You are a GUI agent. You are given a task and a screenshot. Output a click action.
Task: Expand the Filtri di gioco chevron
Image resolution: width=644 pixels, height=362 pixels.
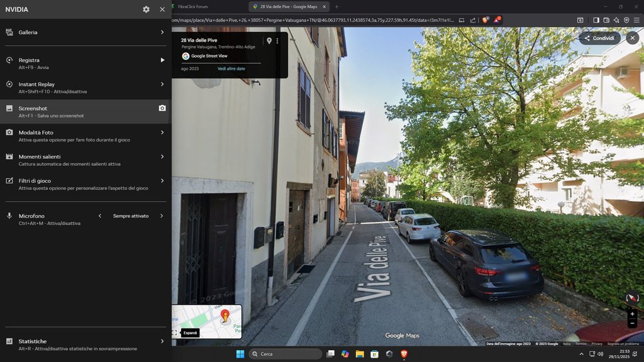162,180
